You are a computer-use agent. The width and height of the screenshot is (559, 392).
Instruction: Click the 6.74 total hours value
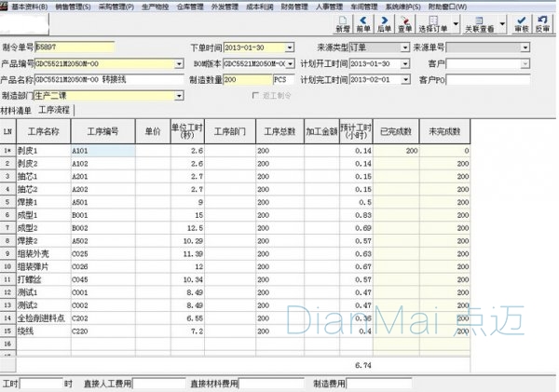coord(363,365)
